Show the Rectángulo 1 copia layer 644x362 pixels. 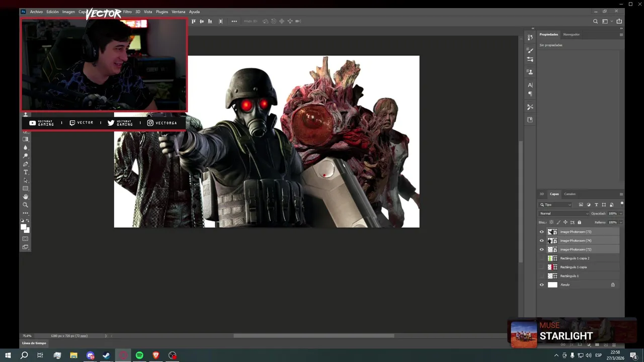(x=542, y=267)
